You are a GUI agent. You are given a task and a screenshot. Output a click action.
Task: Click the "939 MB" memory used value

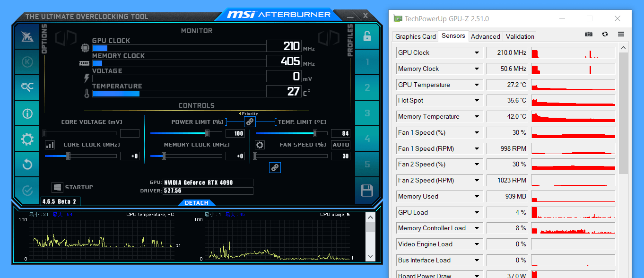coord(515,197)
